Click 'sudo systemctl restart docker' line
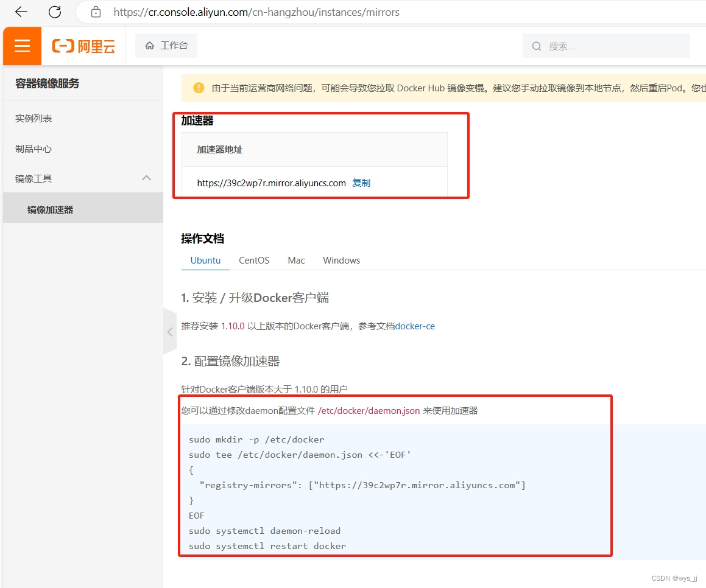Screen dimensions: 706x588 267,546
